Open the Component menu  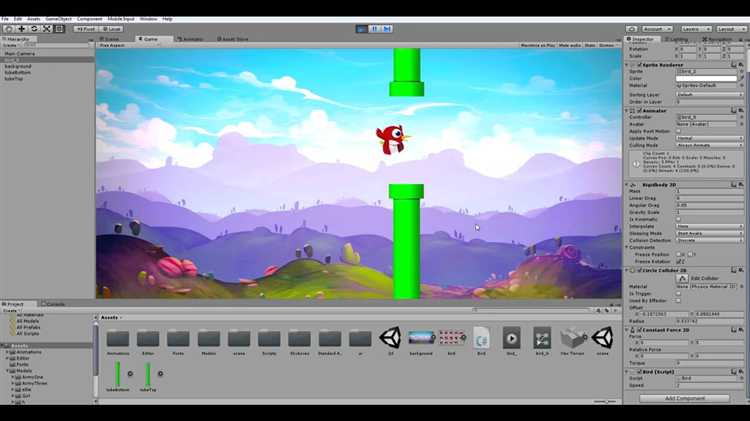[x=89, y=19]
